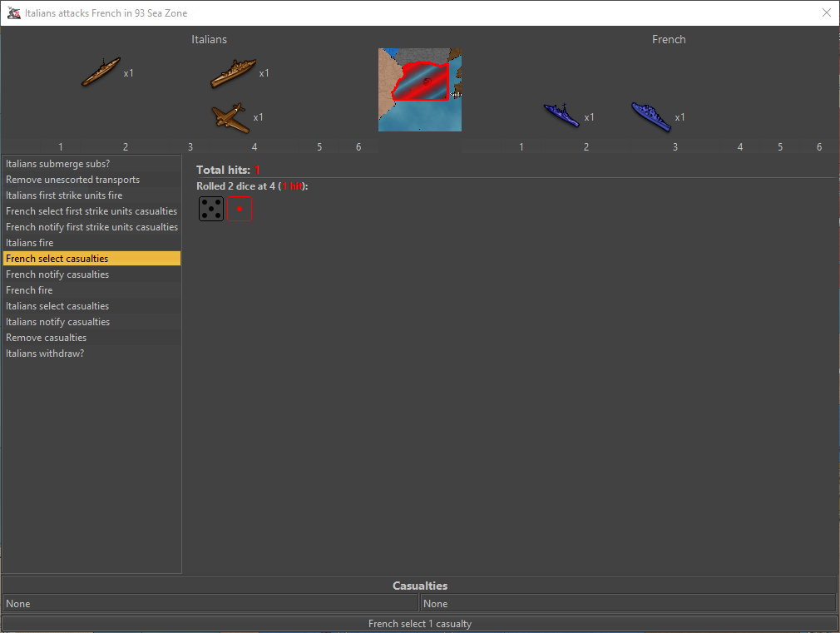The image size is (840, 633).
Task: Close the battle window
Action: [826, 12]
